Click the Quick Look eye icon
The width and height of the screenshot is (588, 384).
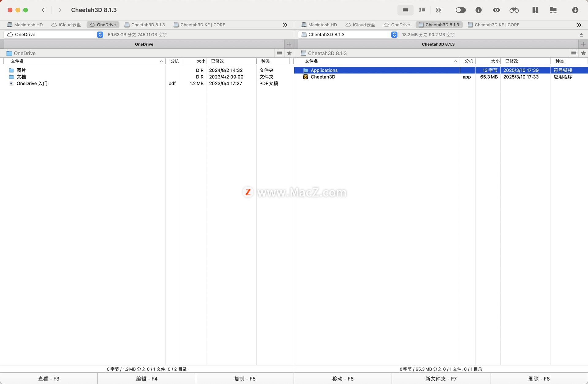(x=496, y=10)
